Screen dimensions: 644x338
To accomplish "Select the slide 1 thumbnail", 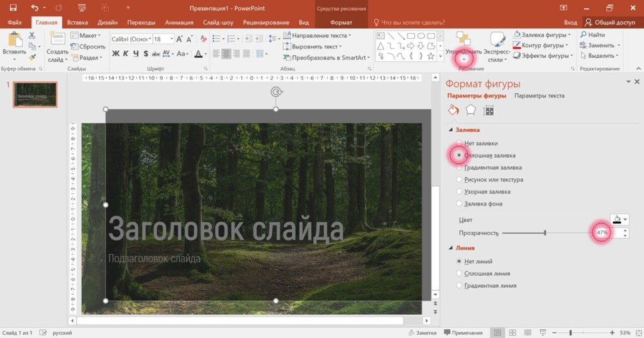I will 35,94.
